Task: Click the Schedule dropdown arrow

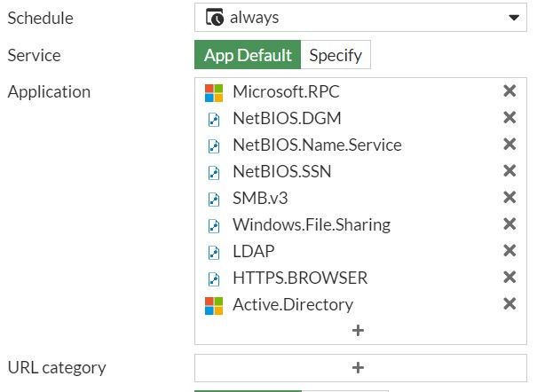Action: (513, 18)
